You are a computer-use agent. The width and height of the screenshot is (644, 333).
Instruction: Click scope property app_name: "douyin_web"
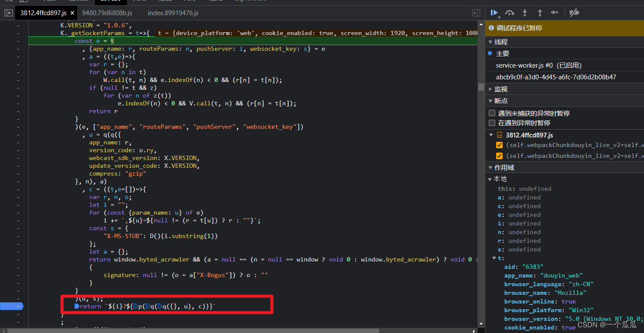point(543,275)
